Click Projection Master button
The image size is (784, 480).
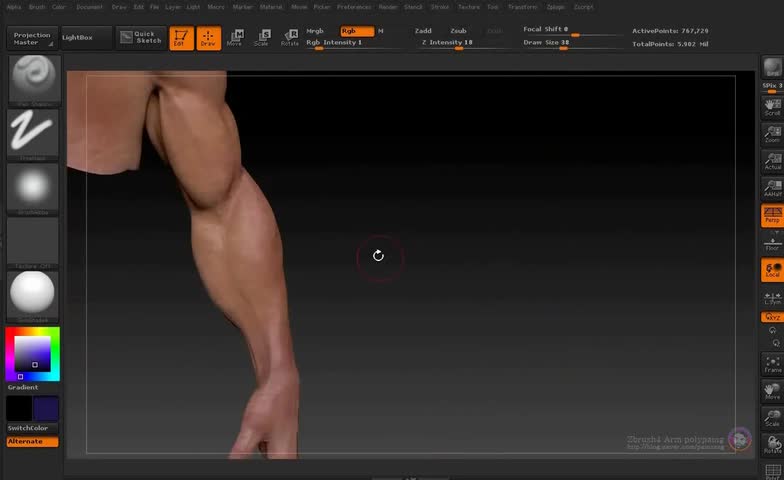[x=32, y=38]
